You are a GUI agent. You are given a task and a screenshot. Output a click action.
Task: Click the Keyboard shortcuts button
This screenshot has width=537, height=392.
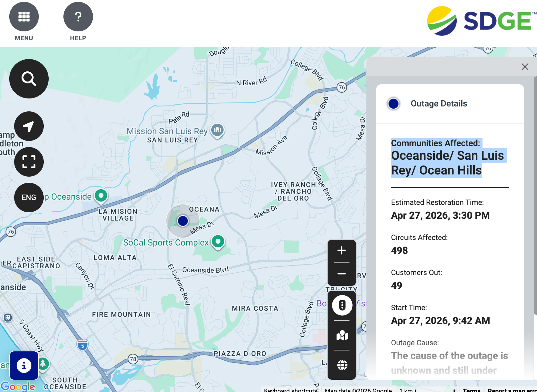pyautogui.click(x=290, y=390)
